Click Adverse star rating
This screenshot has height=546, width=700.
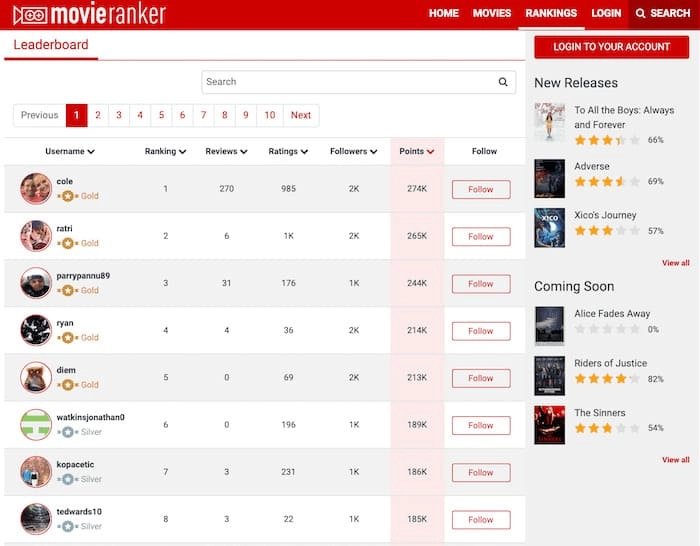tap(607, 182)
